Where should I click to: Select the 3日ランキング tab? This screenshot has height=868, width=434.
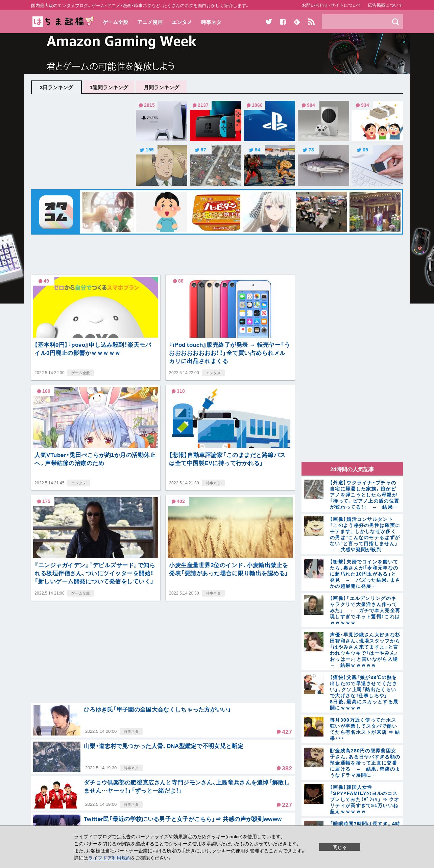[56, 87]
